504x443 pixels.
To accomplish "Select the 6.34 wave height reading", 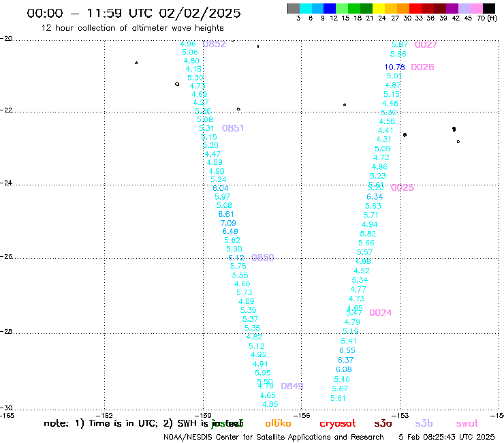I will tap(375, 196).
